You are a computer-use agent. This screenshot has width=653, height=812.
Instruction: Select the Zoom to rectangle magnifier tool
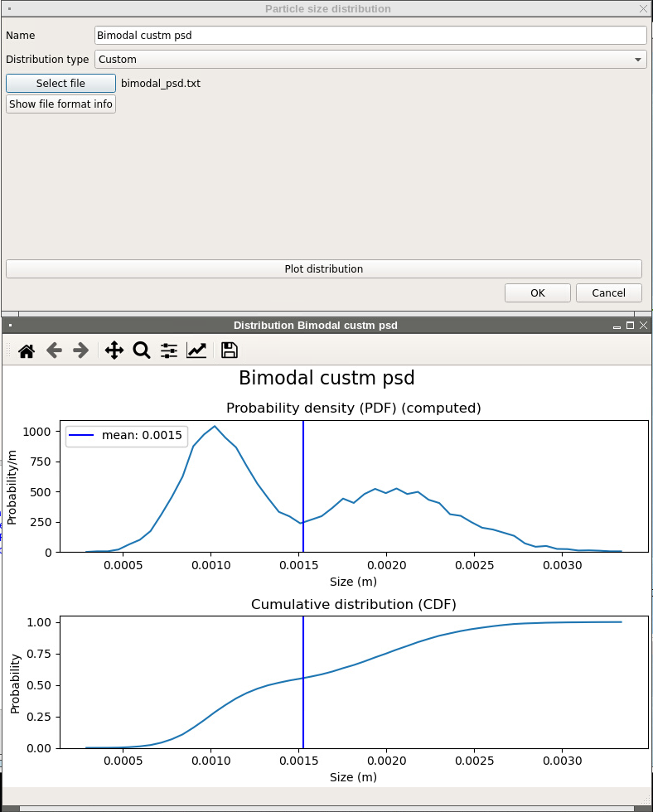142,350
